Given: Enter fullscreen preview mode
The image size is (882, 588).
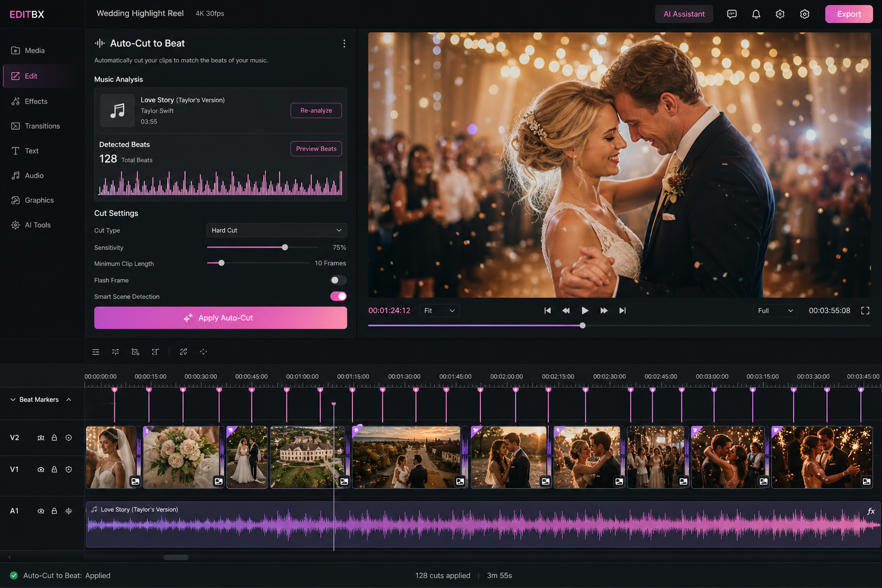Looking at the screenshot, I should click(x=865, y=311).
